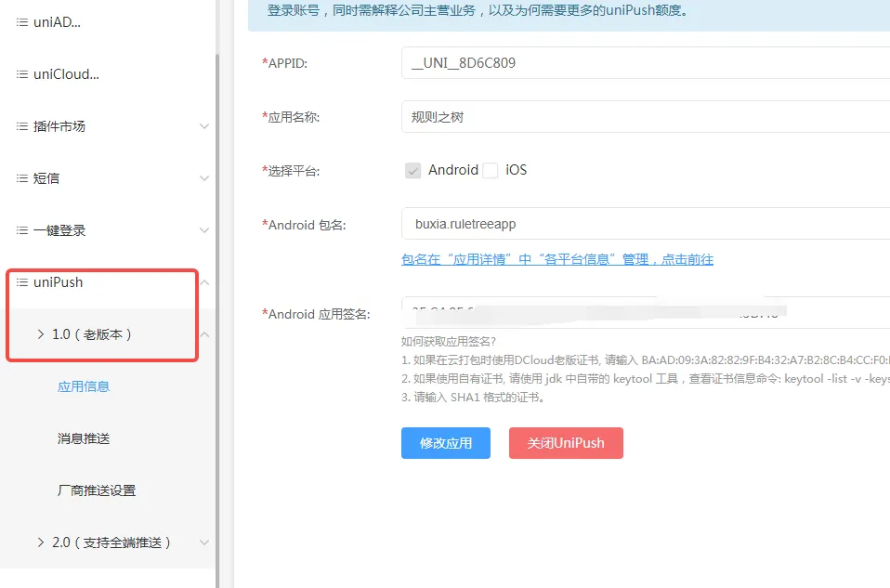The width and height of the screenshot is (890, 588).
Task: Click the list icon beside 一键登录
Action: (22, 230)
